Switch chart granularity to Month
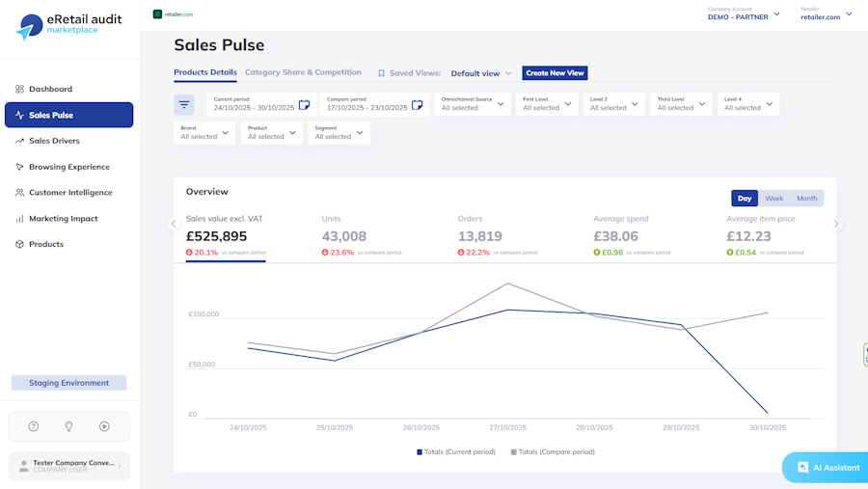Viewport: 868px width, 489px height. 806,199
